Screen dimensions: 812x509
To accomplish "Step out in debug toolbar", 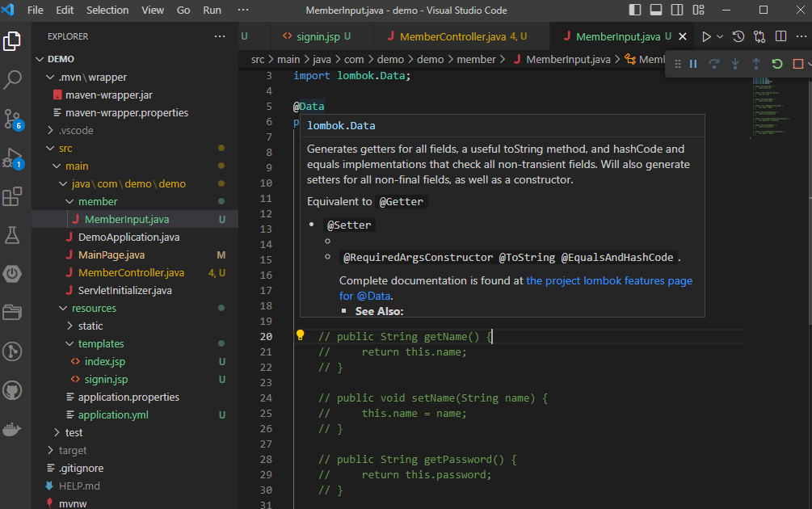I will tap(756, 64).
